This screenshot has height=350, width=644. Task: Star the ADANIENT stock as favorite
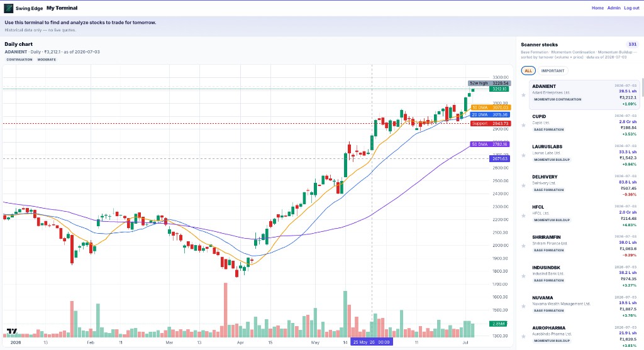(x=523, y=95)
